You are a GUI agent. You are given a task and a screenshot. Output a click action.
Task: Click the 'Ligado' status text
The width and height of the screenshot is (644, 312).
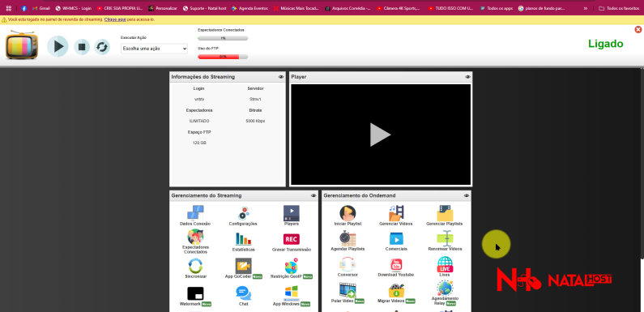[x=605, y=44]
